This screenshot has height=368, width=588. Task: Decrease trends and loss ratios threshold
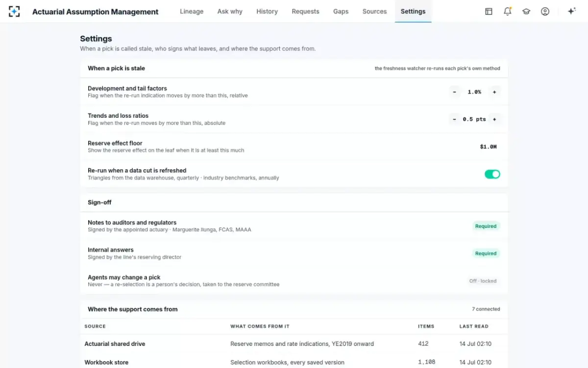(x=455, y=119)
